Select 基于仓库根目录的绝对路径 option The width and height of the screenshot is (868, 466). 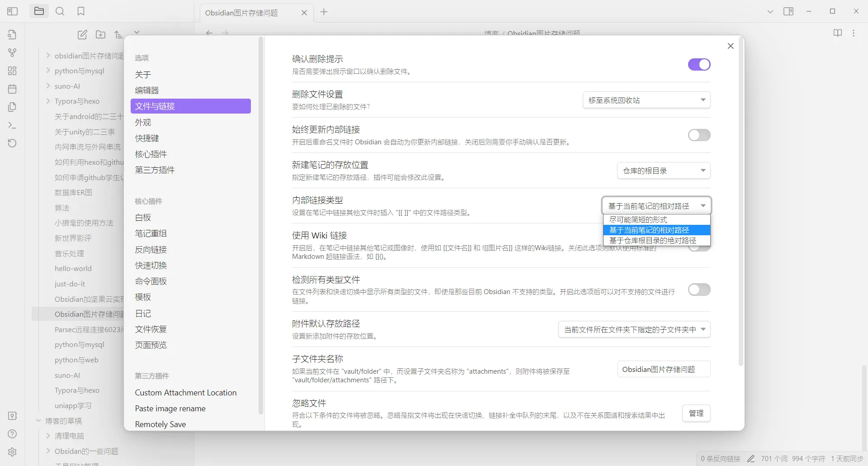point(657,240)
